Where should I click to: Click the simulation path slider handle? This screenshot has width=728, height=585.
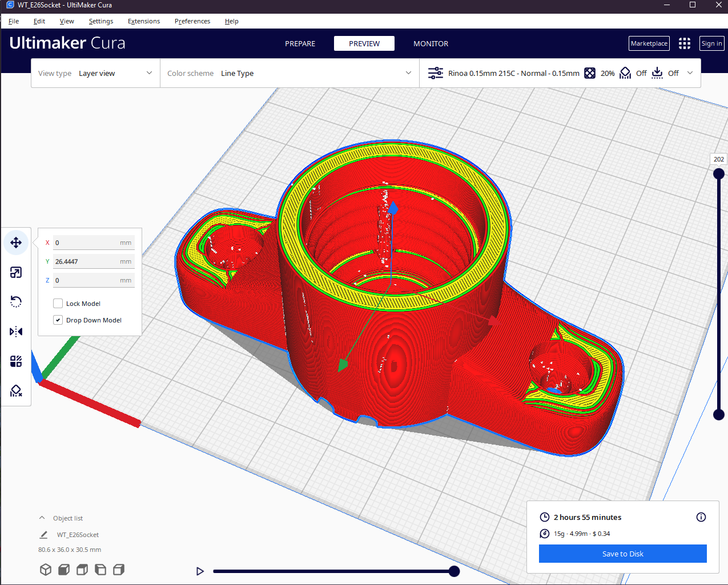[x=455, y=571]
